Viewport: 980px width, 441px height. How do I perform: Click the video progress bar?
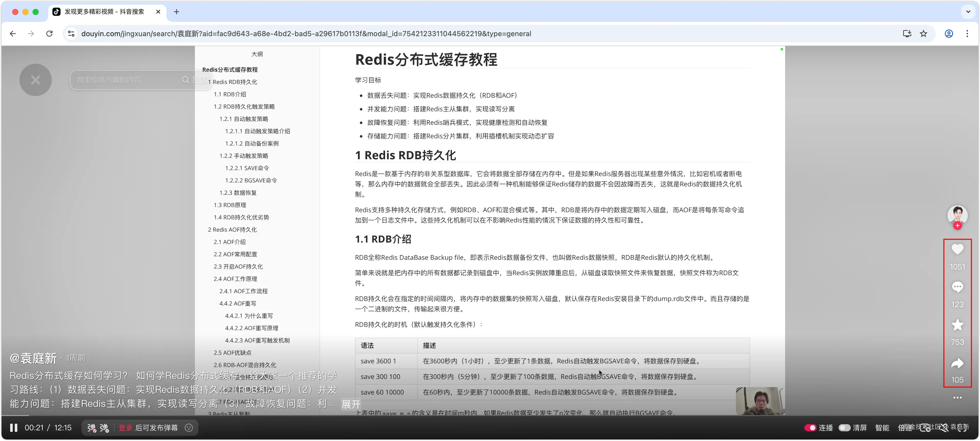click(x=490, y=415)
